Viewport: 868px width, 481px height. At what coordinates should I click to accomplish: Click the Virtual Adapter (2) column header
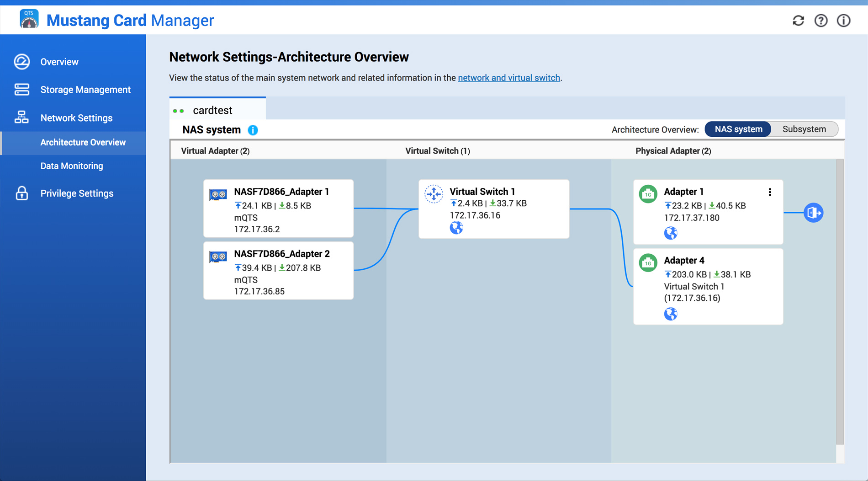click(215, 151)
